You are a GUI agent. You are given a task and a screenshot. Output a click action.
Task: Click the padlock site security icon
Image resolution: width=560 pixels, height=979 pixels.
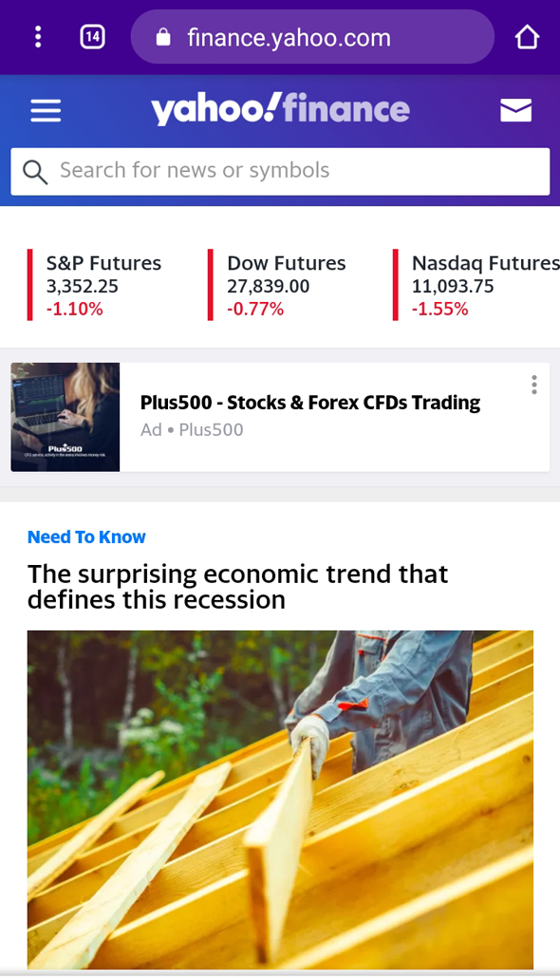pos(163,37)
